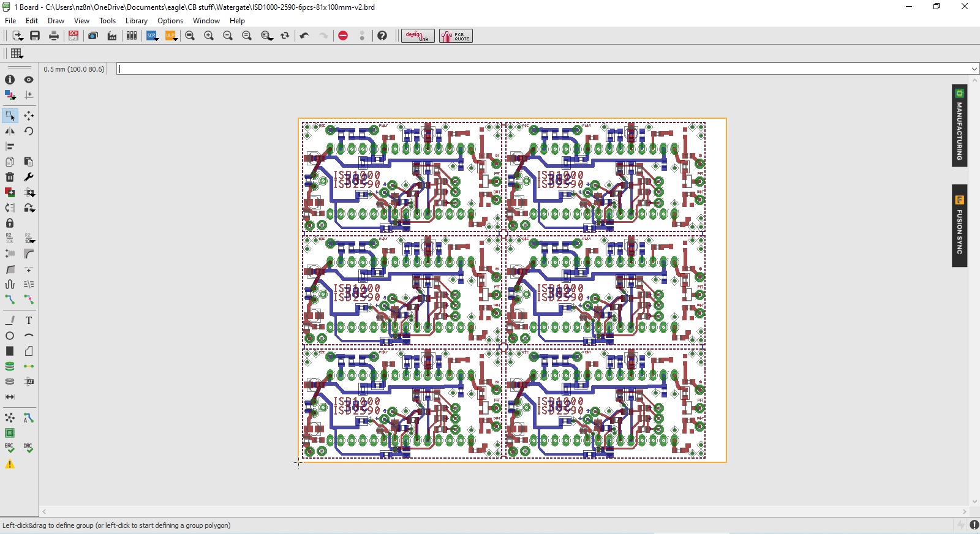
Task: Toggle the Manufacturing side panel
Action: [959, 126]
